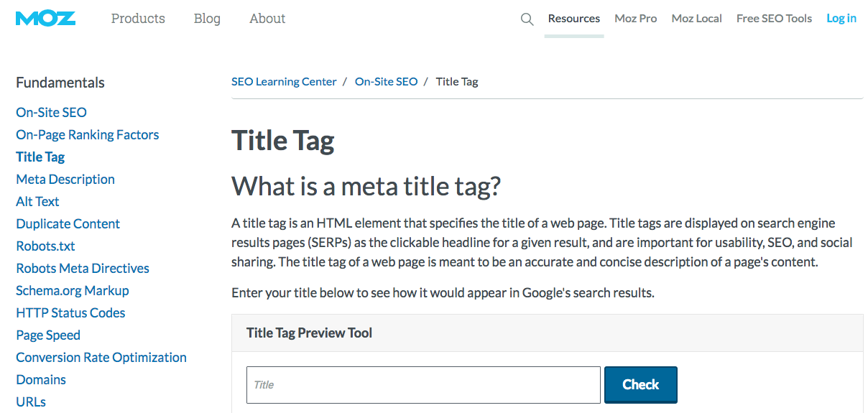
Task: Go to Free SEO Tools
Action: pyautogui.click(x=774, y=19)
